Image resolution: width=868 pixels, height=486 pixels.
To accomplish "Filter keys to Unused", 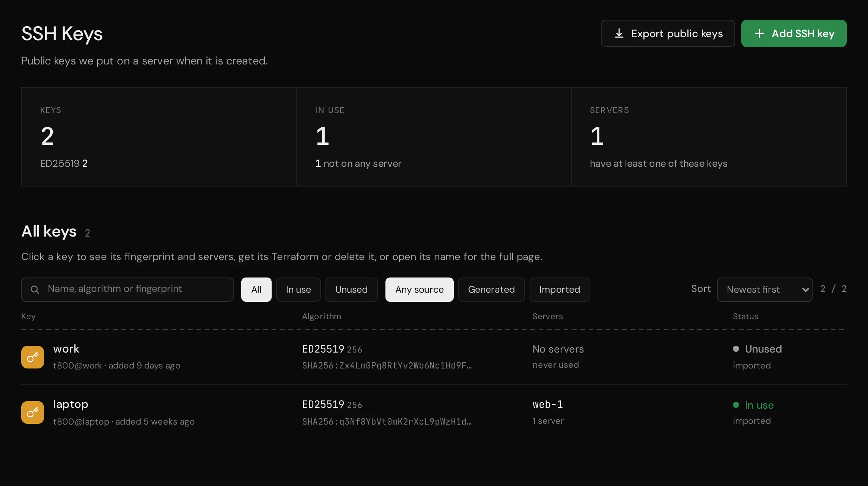I will pyautogui.click(x=352, y=290).
